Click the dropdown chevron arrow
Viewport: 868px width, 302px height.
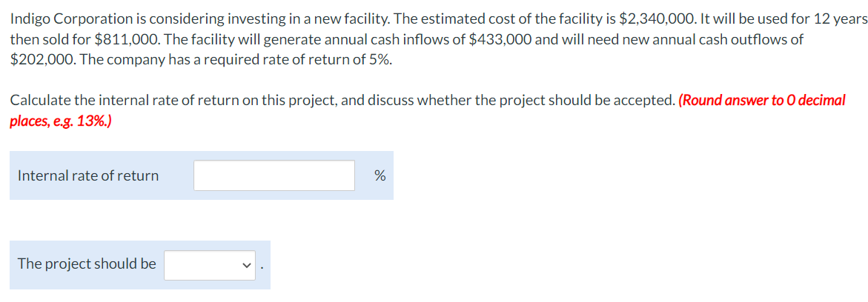click(x=247, y=265)
